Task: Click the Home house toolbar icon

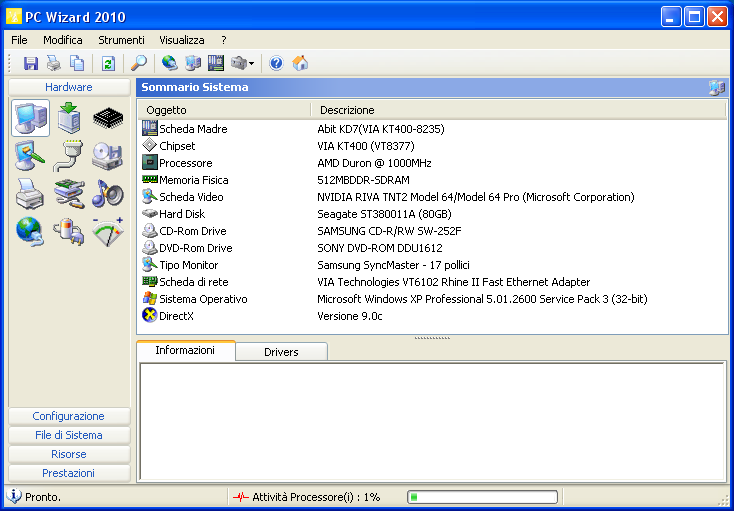Action: click(x=300, y=63)
